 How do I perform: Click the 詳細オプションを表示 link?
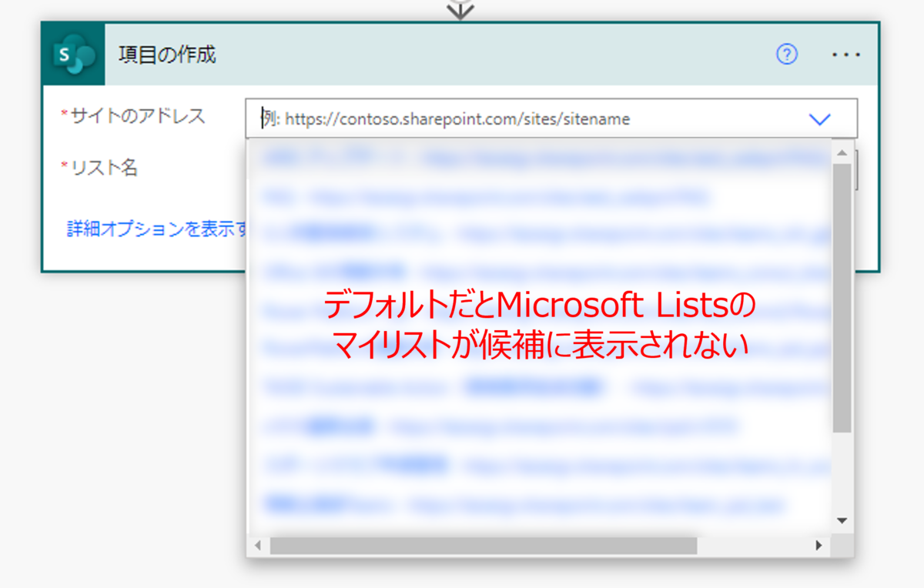point(157,229)
